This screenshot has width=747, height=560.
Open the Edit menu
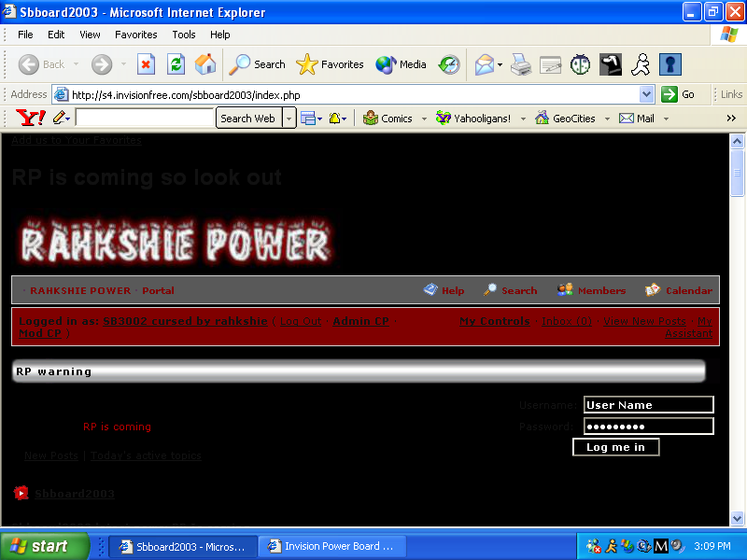coord(56,35)
